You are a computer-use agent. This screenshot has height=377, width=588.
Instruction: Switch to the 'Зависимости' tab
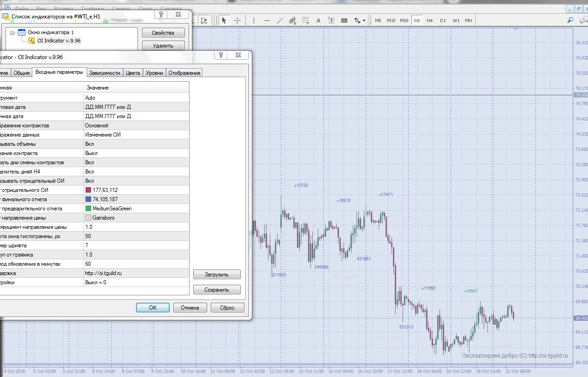(105, 73)
